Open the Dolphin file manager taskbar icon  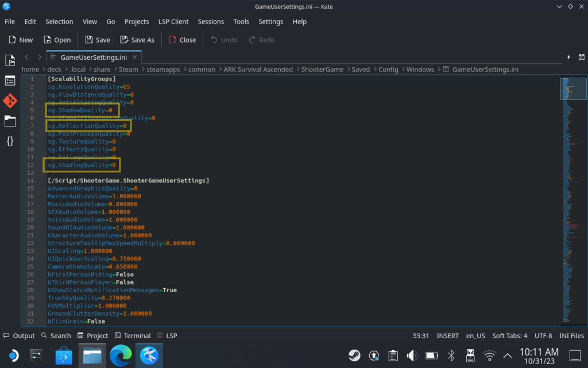click(x=92, y=355)
